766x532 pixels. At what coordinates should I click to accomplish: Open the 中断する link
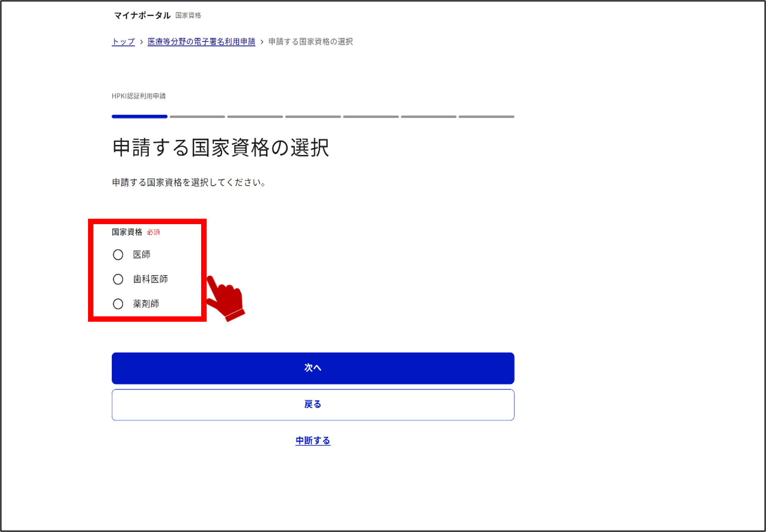(x=313, y=441)
